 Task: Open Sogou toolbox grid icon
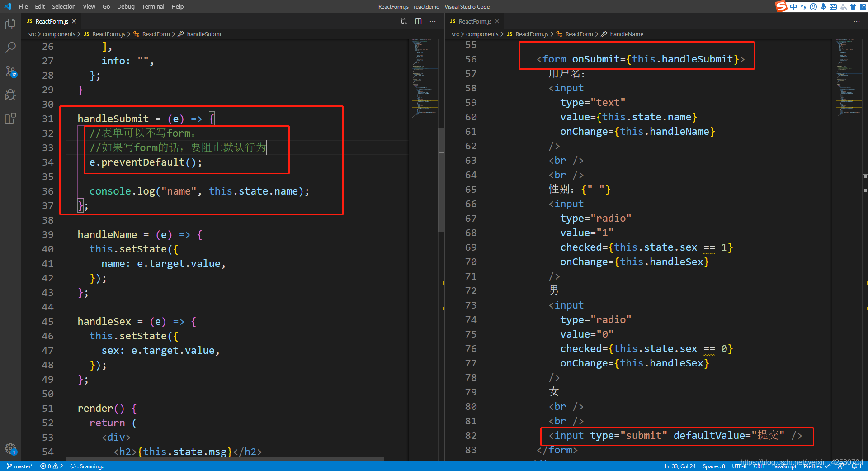point(863,6)
